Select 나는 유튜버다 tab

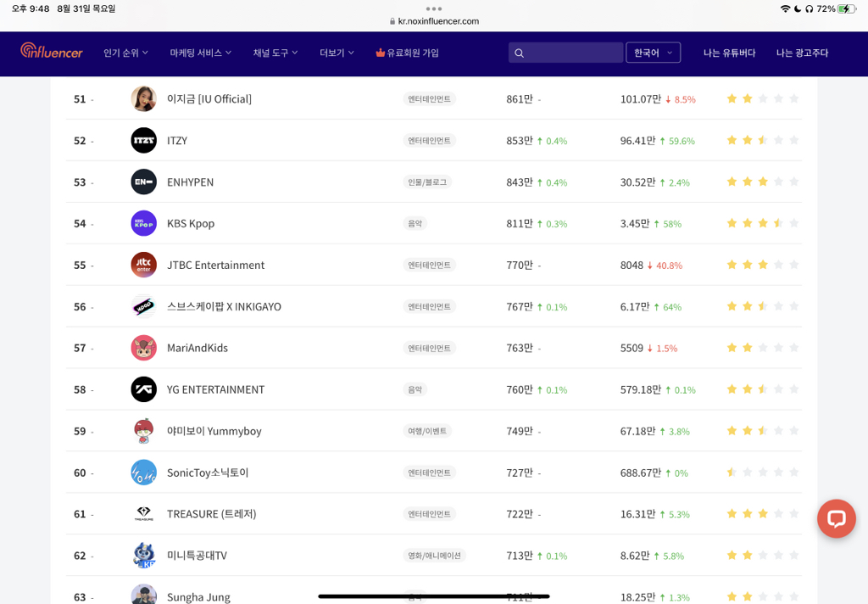(x=729, y=53)
